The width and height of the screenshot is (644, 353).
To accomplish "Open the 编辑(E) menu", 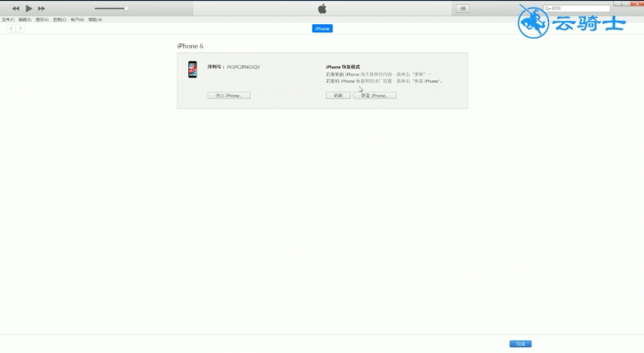I will (25, 20).
